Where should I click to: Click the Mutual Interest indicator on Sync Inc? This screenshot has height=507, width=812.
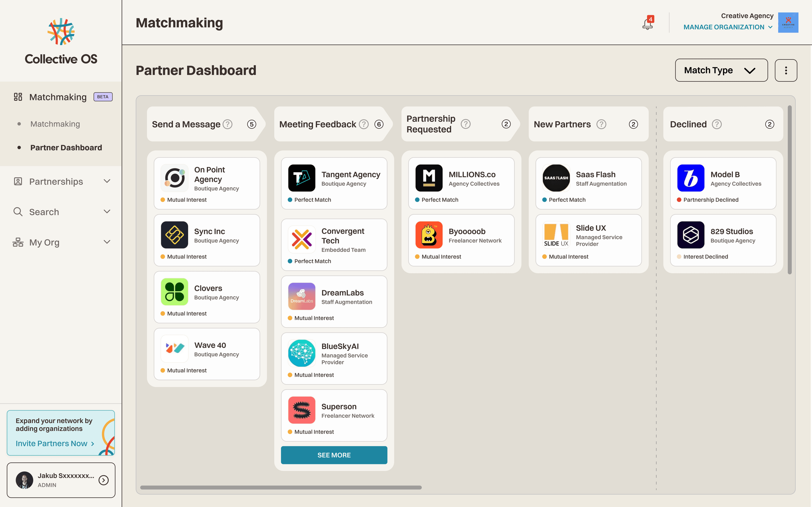(x=163, y=257)
